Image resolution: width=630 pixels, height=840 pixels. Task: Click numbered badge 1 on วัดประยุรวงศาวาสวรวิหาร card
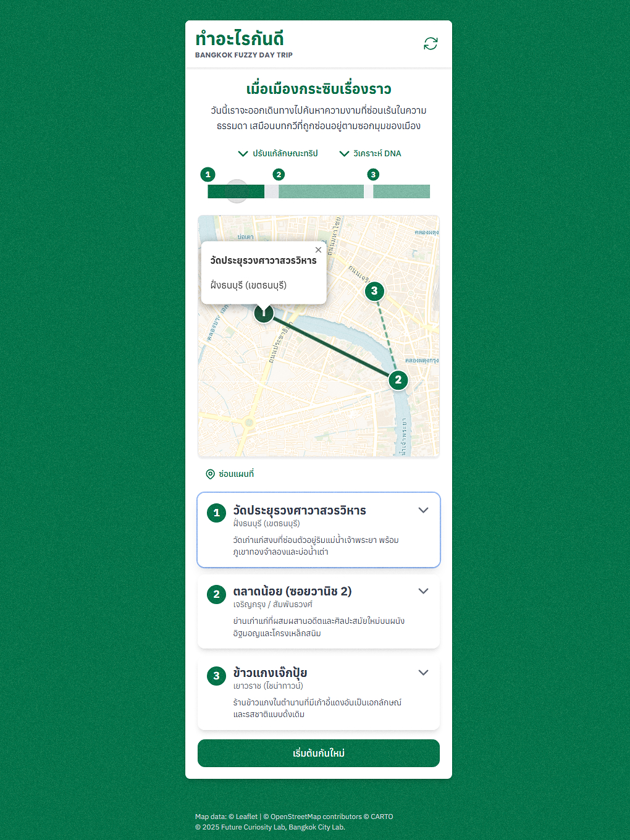pyautogui.click(x=216, y=513)
